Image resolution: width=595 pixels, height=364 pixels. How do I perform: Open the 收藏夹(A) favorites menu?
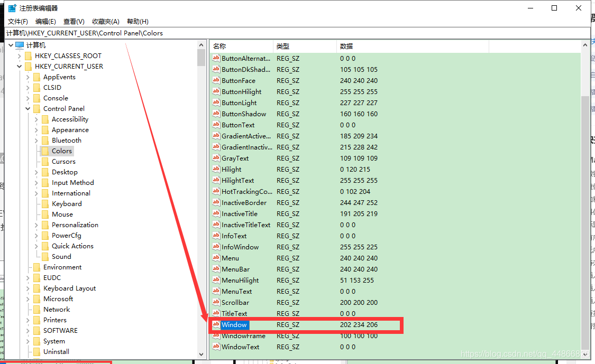click(x=106, y=22)
